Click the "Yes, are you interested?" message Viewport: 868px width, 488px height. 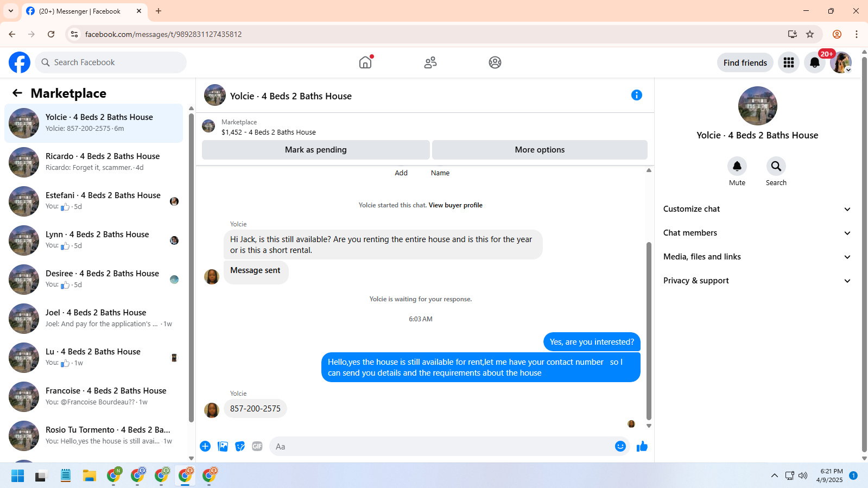coord(592,342)
